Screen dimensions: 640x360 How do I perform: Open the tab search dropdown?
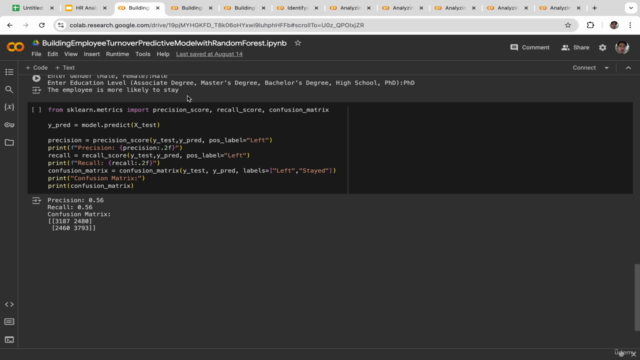[631, 8]
